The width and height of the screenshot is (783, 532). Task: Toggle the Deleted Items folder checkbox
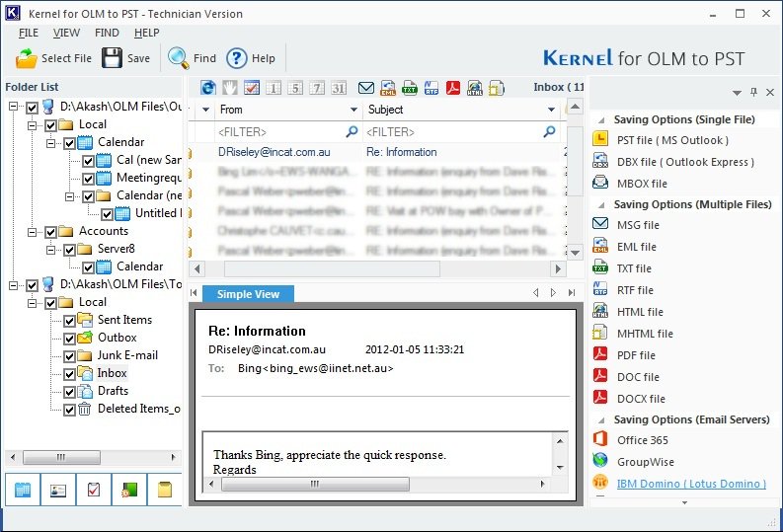tap(69, 410)
